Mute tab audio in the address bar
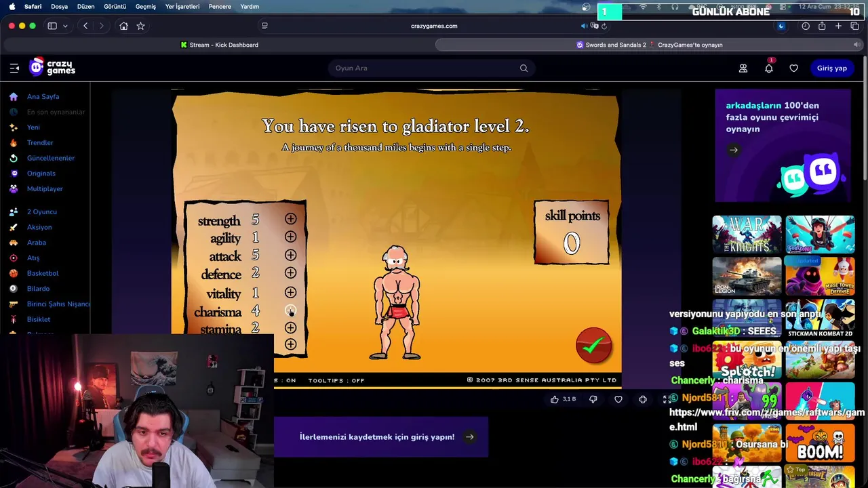 click(x=584, y=26)
